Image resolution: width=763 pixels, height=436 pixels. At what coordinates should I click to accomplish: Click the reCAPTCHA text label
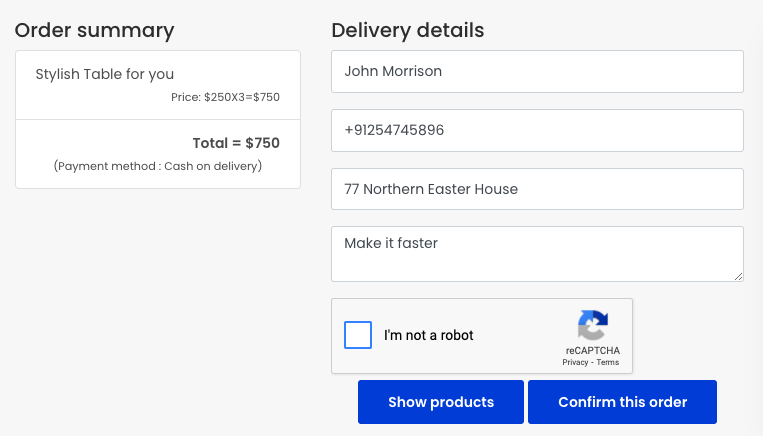(593, 350)
